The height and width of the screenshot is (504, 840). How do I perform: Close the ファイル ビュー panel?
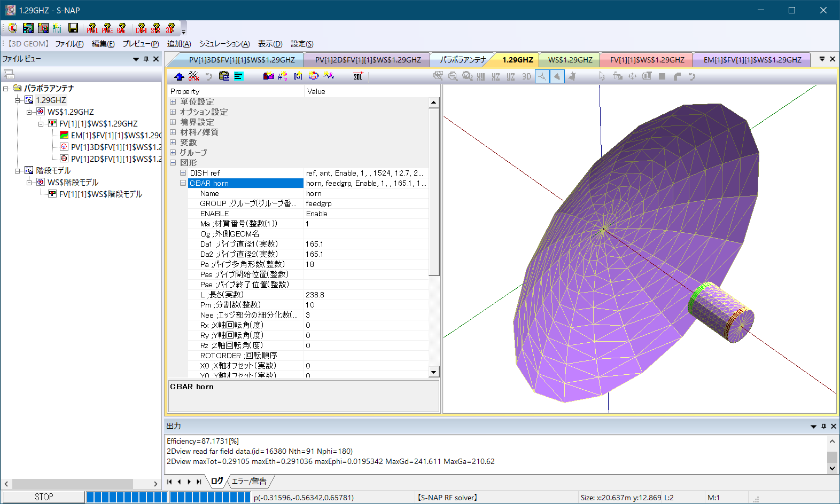pyautogui.click(x=156, y=59)
